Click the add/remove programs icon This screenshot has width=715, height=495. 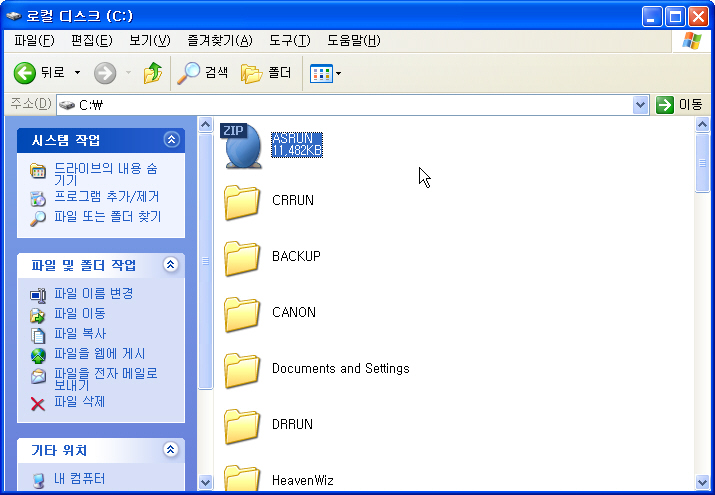(x=38, y=199)
